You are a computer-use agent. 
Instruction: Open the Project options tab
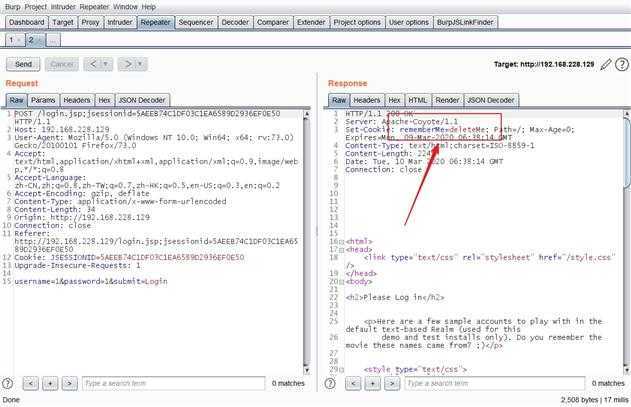click(x=357, y=23)
